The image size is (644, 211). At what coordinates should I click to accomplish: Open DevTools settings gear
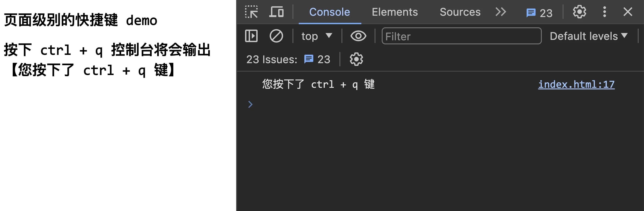pos(579,12)
